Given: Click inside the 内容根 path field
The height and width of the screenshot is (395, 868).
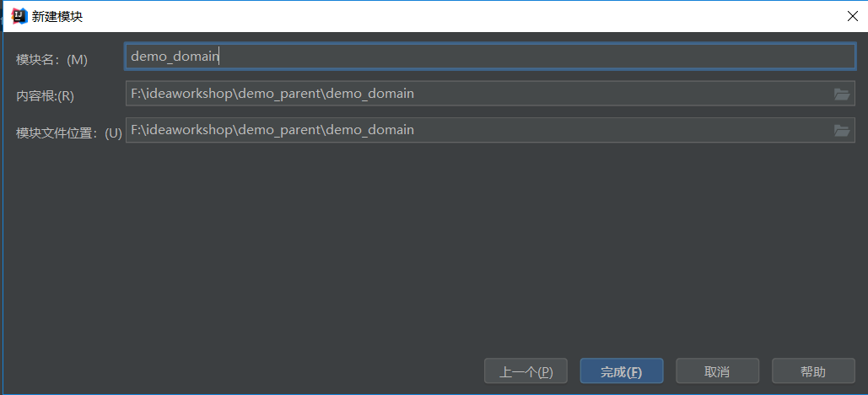Looking at the screenshot, I should 490,94.
